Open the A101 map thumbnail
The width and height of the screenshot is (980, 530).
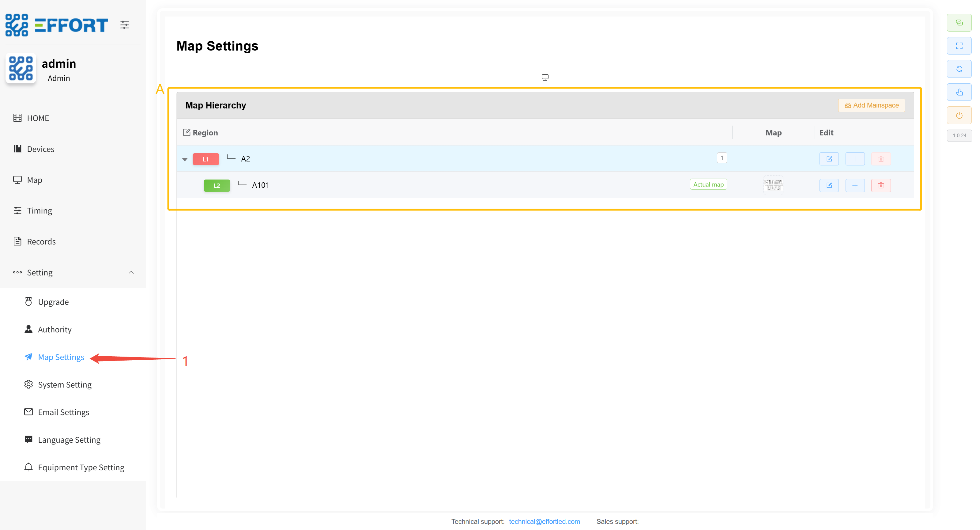point(773,185)
